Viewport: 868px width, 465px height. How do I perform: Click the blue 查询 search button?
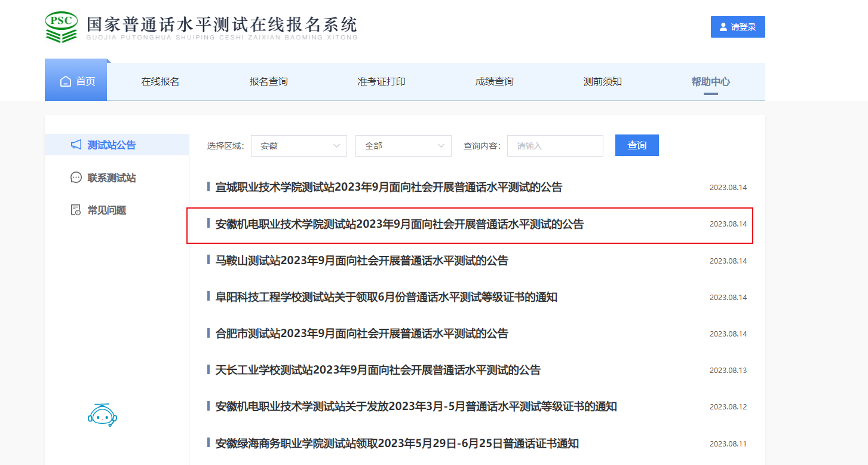(x=637, y=145)
